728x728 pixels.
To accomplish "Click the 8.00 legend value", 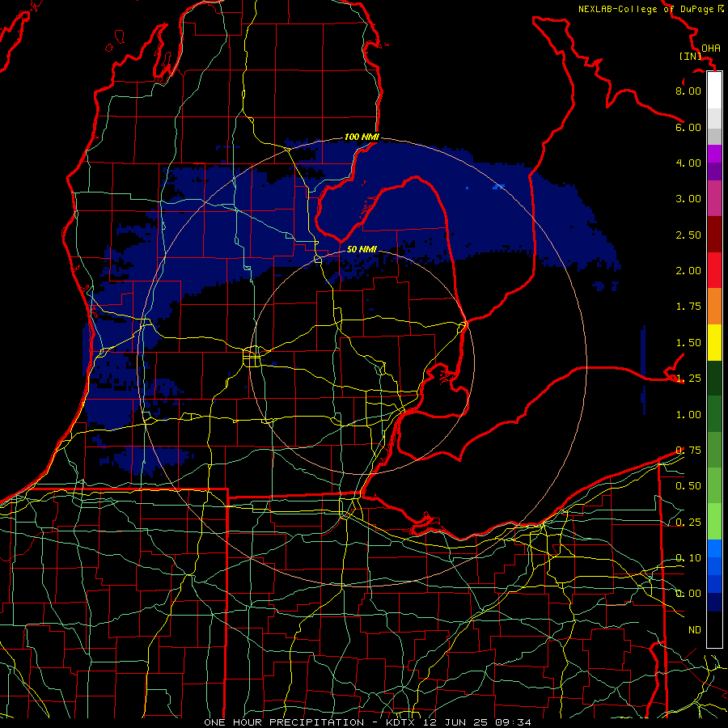I will point(688,91).
